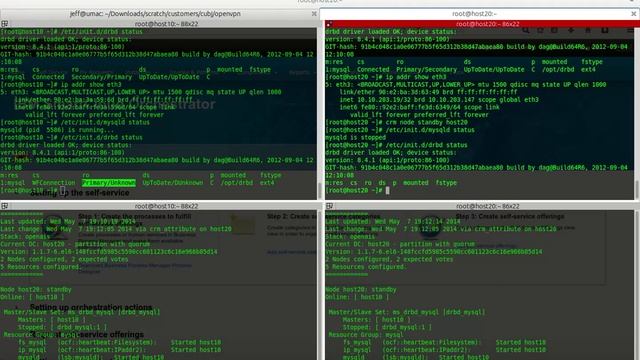Click the 'inet 10.10.203.19/32' address line
Screen dimensions: 640x360
[439, 100]
